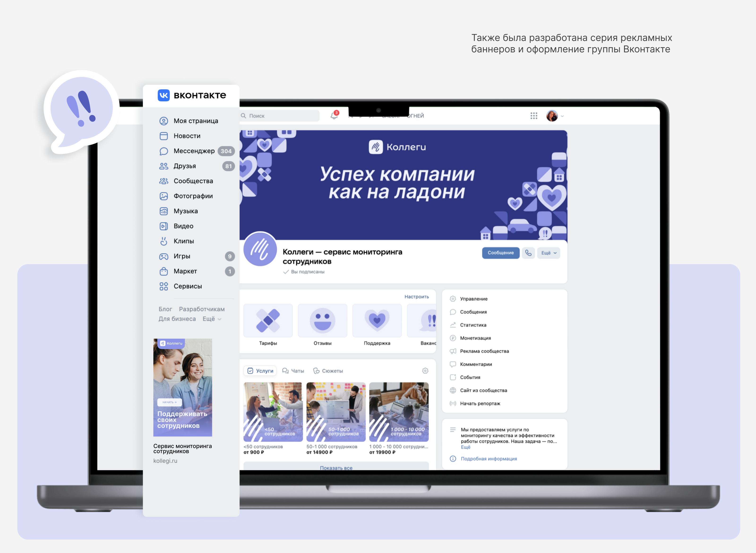Click the Музыка sidebar icon
This screenshot has height=553, width=756.
(163, 211)
